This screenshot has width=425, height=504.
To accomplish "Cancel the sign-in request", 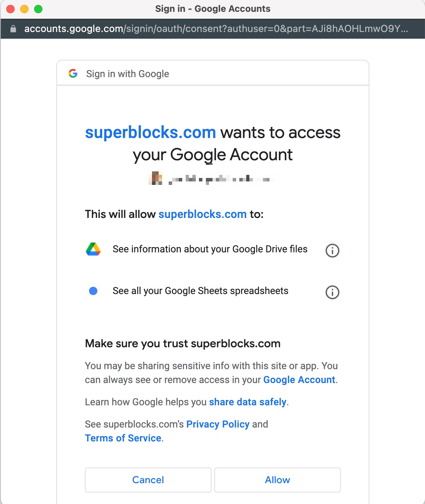I will [x=148, y=480].
